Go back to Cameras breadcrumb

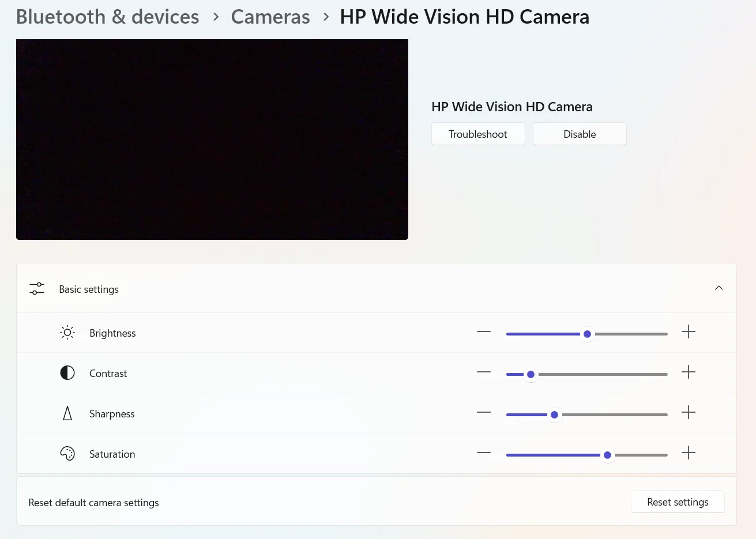pyautogui.click(x=270, y=17)
